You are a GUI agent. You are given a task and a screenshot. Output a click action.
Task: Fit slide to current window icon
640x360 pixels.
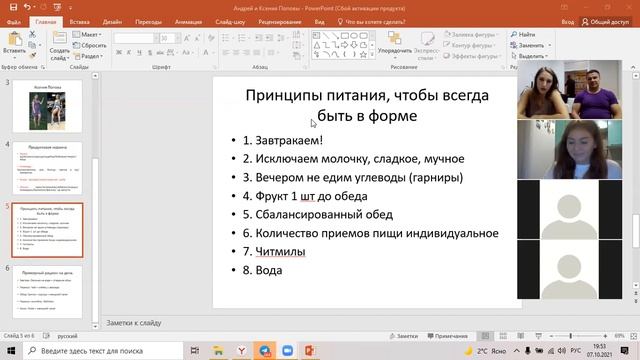(x=633, y=336)
